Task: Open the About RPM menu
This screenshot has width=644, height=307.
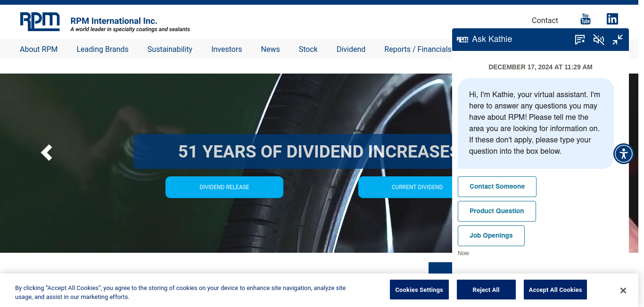Action: coord(39,49)
